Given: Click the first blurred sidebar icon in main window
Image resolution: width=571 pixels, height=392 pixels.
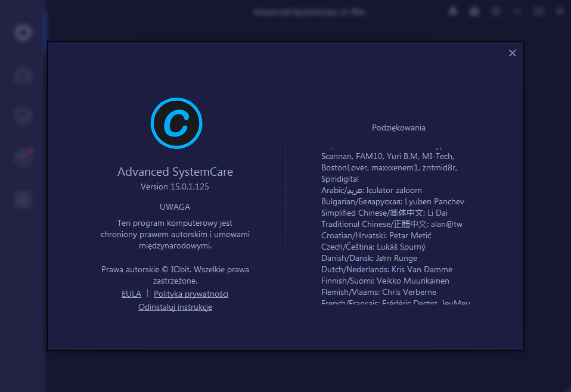Looking at the screenshot, I should pyautogui.click(x=23, y=32).
